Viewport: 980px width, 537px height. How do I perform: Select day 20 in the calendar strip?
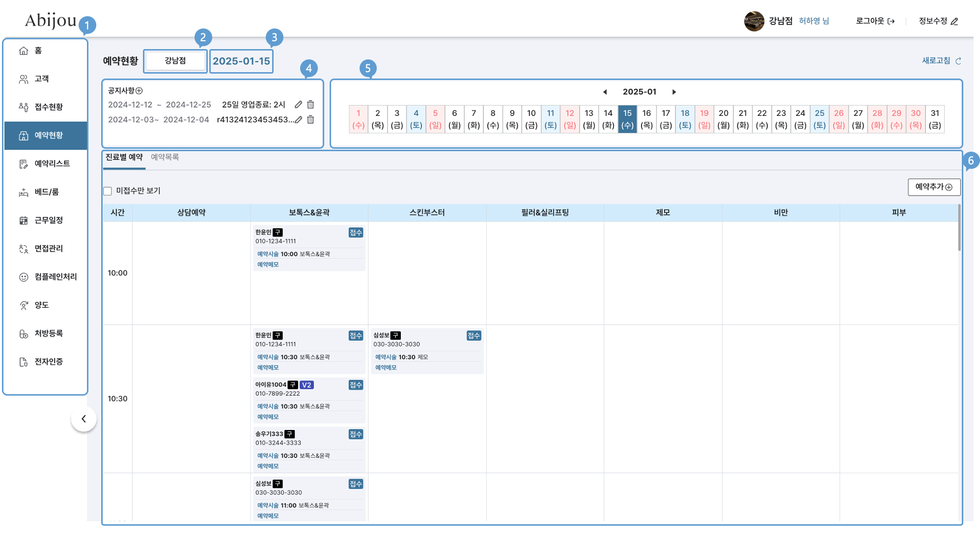point(723,119)
